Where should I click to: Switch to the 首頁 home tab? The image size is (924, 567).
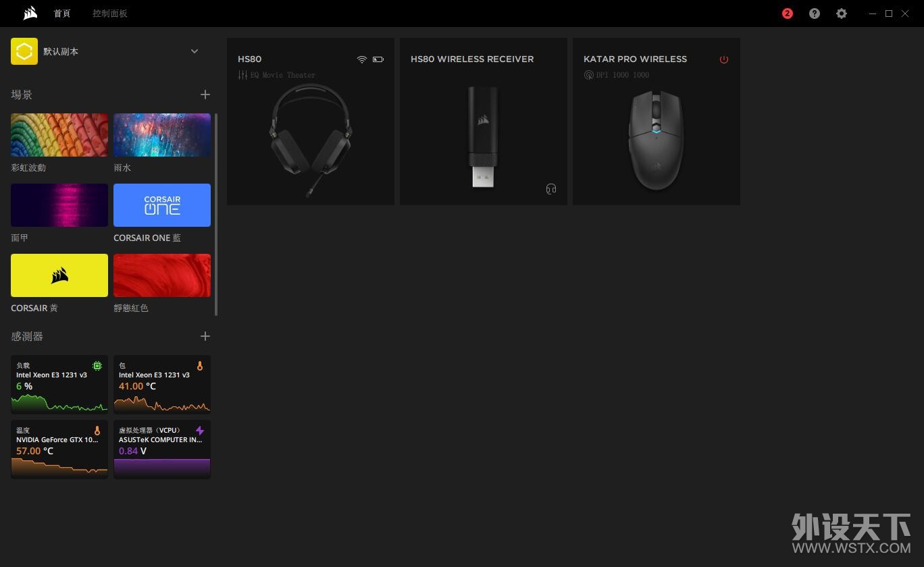pos(62,13)
